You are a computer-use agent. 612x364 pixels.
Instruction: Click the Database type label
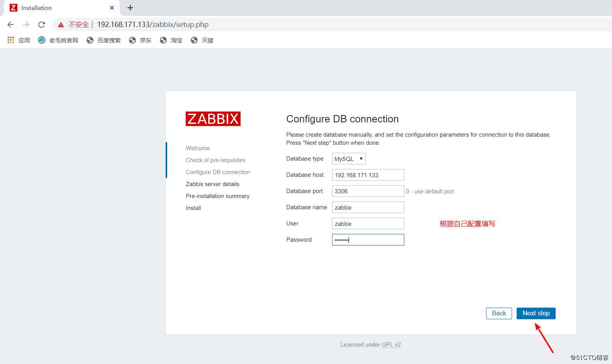[305, 159]
